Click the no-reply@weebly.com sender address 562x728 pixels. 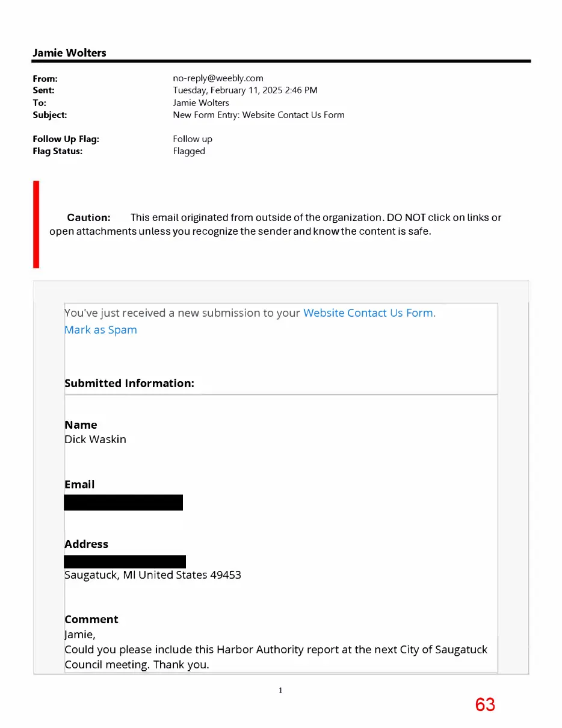tap(218, 78)
